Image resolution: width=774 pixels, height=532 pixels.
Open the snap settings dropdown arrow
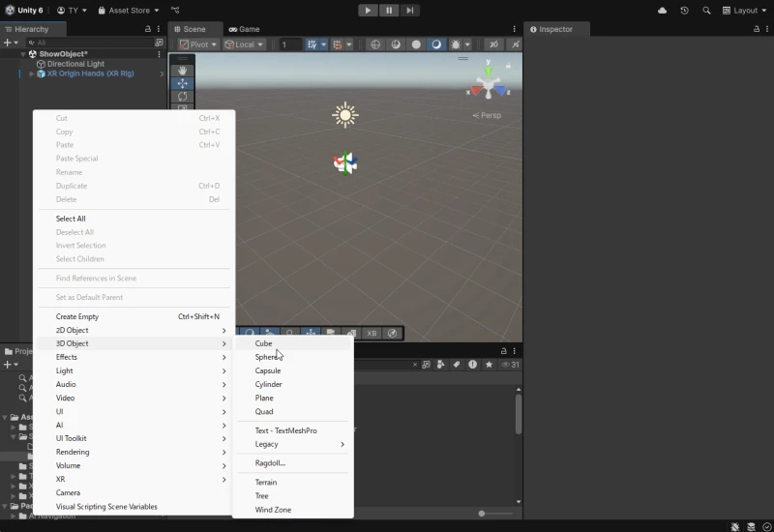(x=349, y=44)
